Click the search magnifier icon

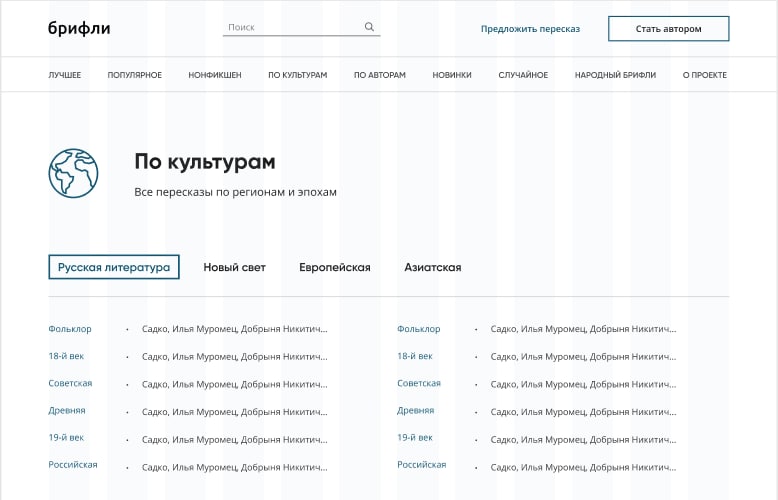click(369, 28)
